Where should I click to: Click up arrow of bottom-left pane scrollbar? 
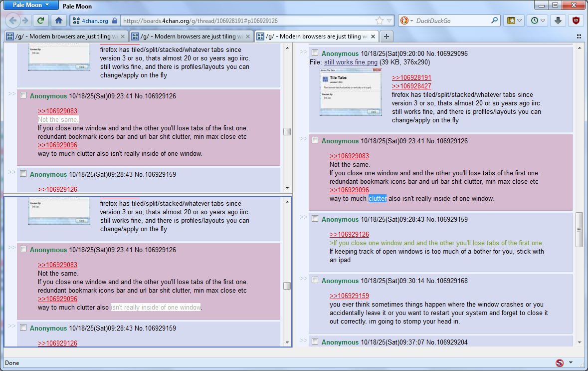click(x=287, y=202)
